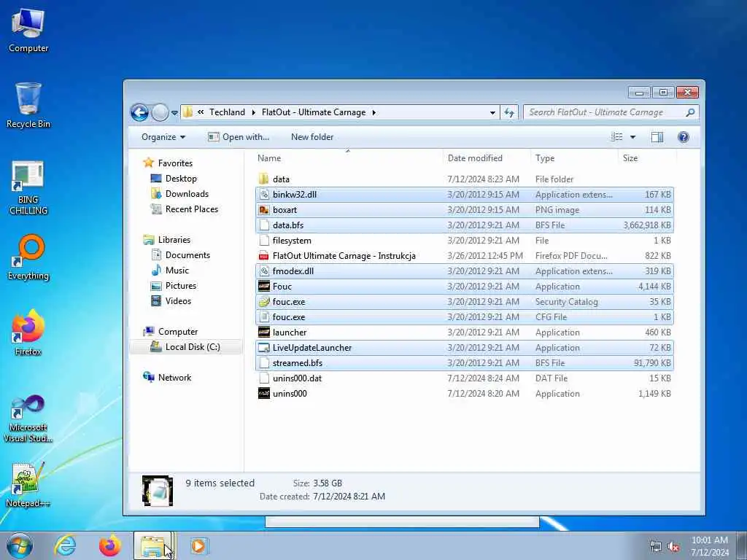Image resolution: width=747 pixels, height=560 pixels.
Task: Expand the address bar history dropdown
Action: coord(492,113)
